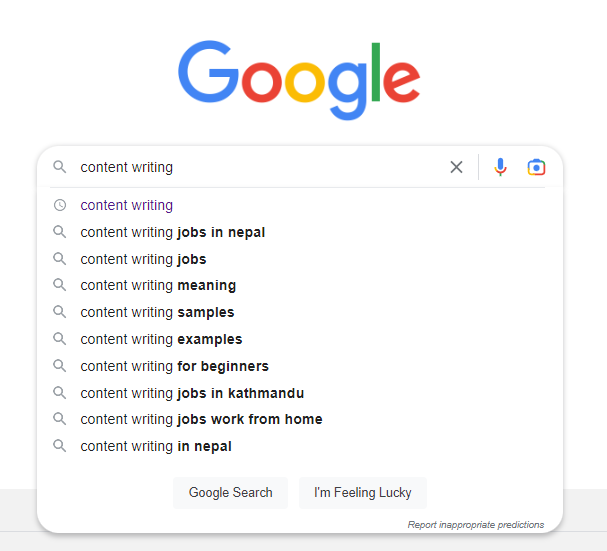This screenshot has width=607, height=551.
Task: Click magnifier icon next to for beginners suggestion
Action: point(60,366)
